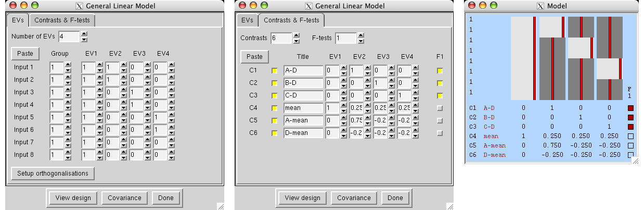Increase Input 1 Group value stepper

coord(68,65)
